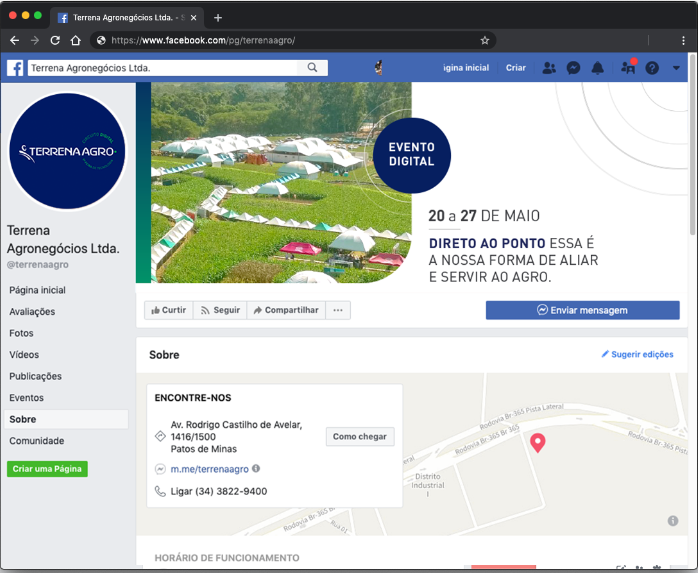Click the Compartilhar button
This screenshot has height=573, width=698.
click(286, 310)
